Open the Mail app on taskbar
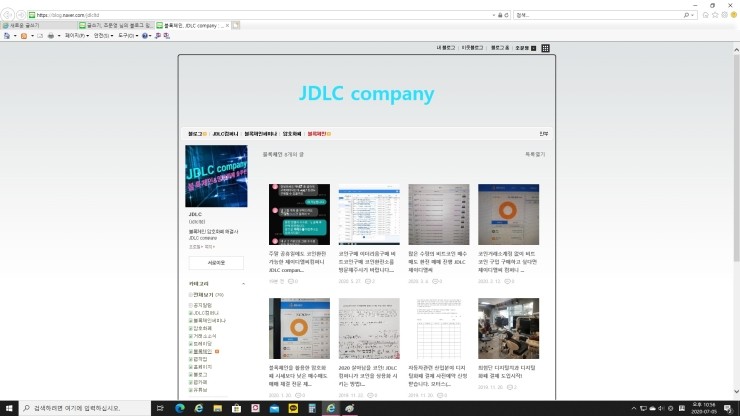The width and height of the screenshot is (740, 416). [274, 408]
